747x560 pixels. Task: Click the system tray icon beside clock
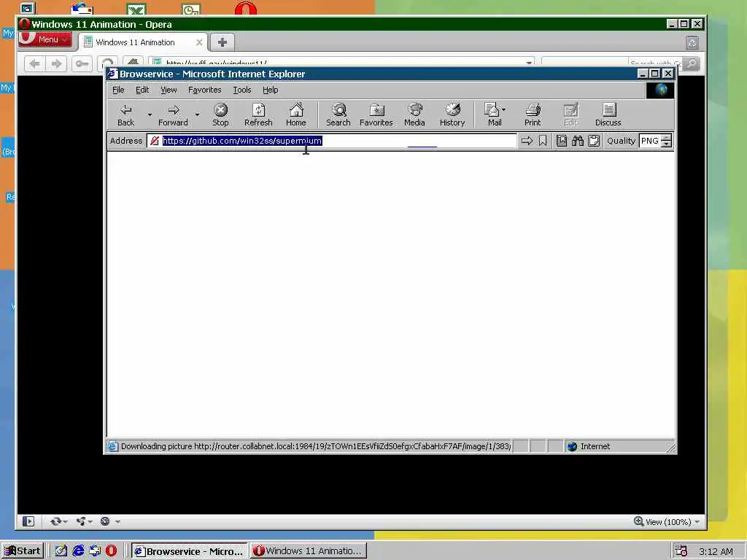coord(681,551)
